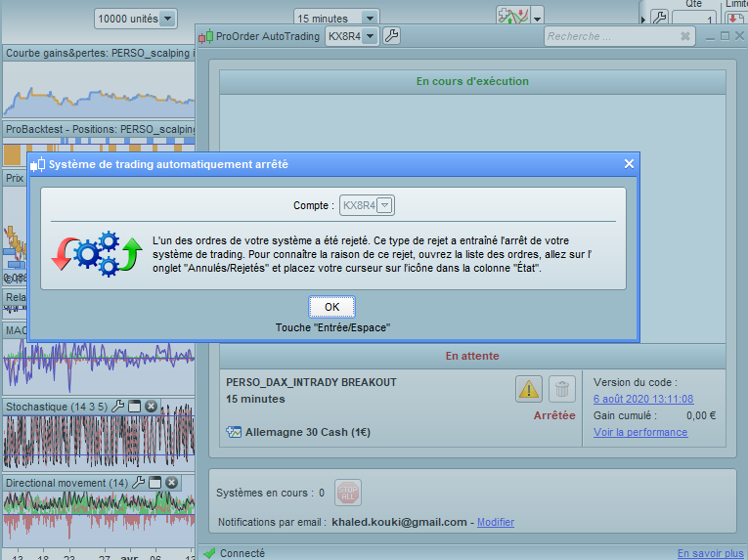Close the stopped trading system dialog

coord(629,164)
